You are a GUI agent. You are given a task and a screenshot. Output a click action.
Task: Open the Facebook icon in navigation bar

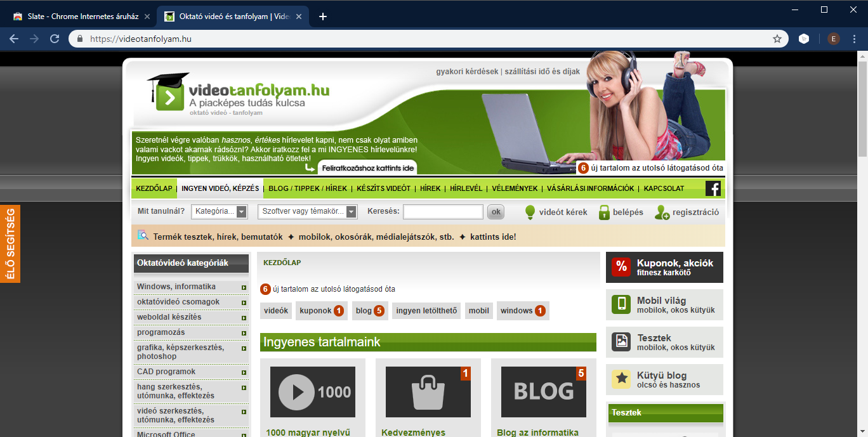coord(713,188)
